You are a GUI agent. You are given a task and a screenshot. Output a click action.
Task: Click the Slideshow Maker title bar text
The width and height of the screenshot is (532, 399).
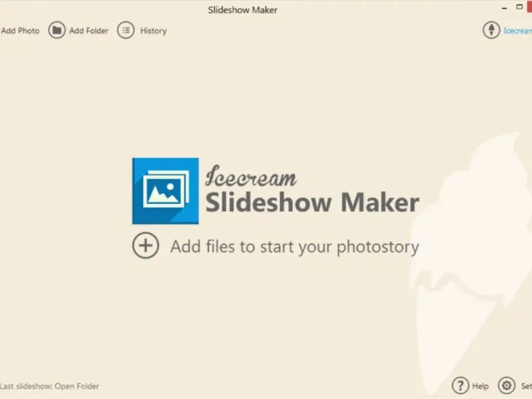click(243, 10)
